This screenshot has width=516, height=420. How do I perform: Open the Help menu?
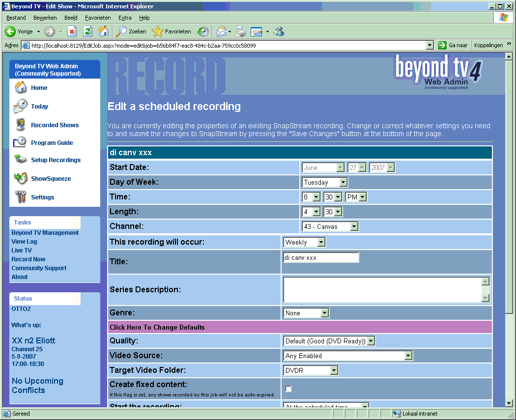[144, 18]
